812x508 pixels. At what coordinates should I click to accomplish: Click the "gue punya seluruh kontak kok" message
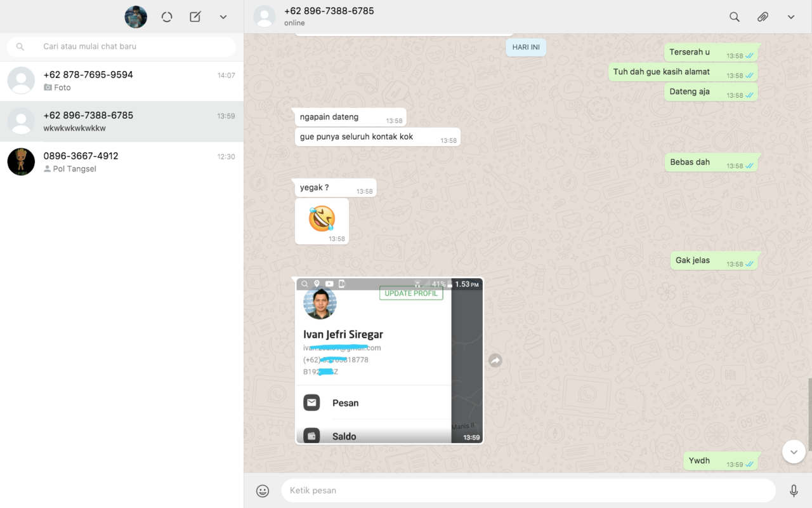pos(377,137)
